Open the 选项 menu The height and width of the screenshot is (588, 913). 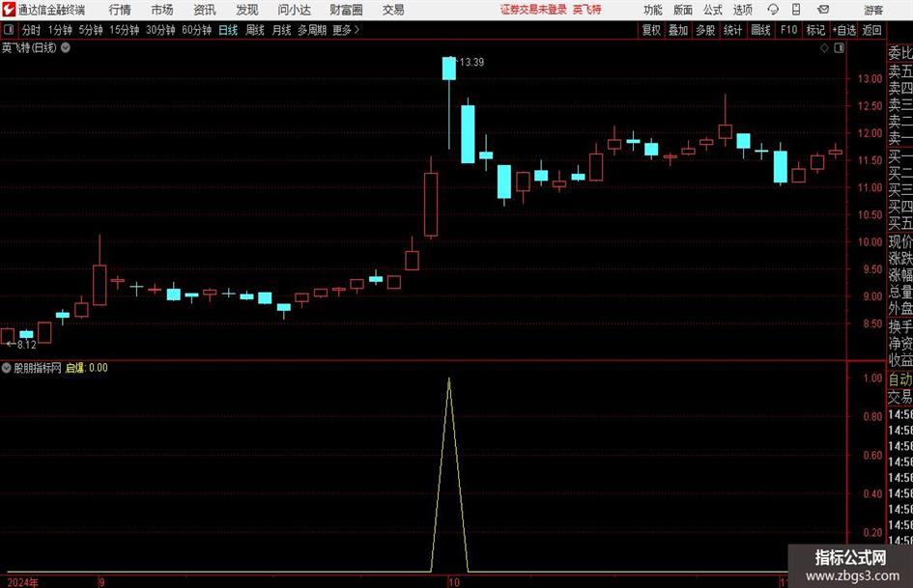(743, 10)
